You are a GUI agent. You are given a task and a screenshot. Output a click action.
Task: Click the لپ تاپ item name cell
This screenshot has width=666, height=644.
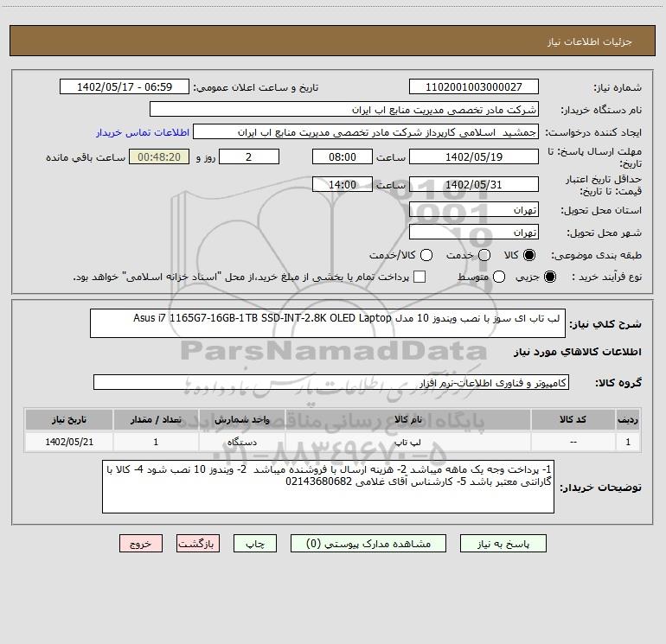point(407,442)
